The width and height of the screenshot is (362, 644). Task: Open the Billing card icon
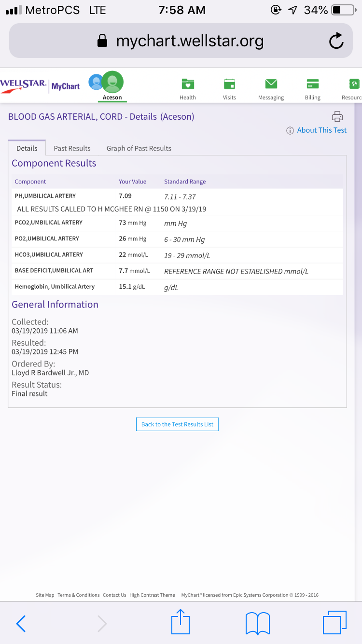point(312,84)
